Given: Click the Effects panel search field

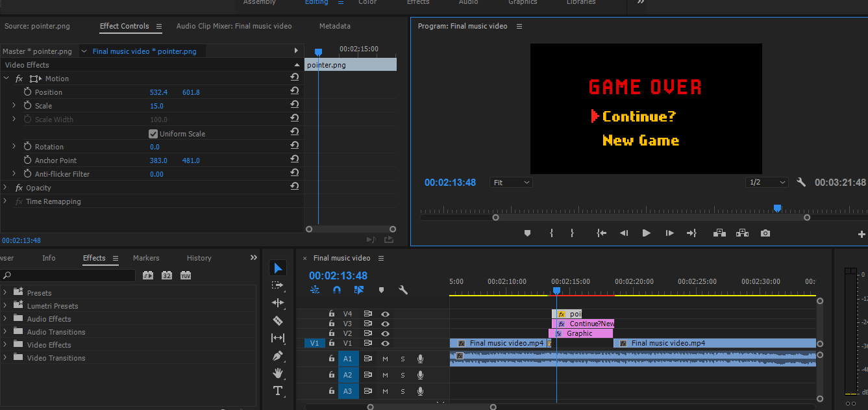Looking at the screenshot, I should tap(68, 275).
